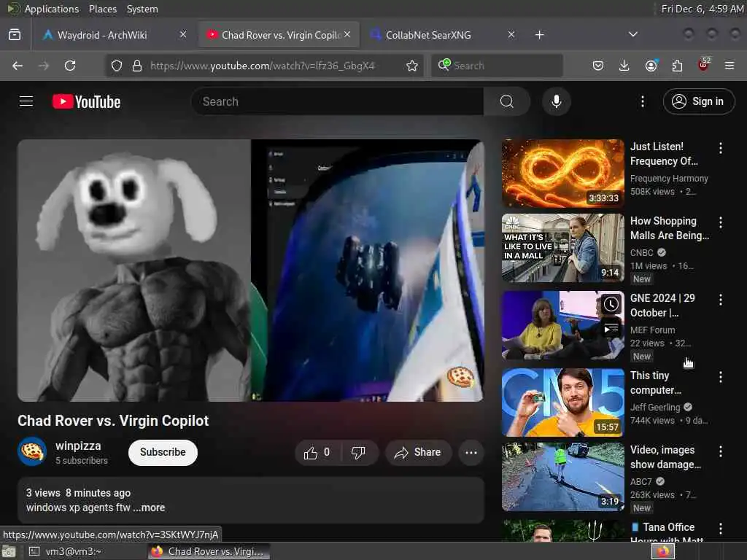Click the main video player

pyautogui.click(x=251, y=271)
